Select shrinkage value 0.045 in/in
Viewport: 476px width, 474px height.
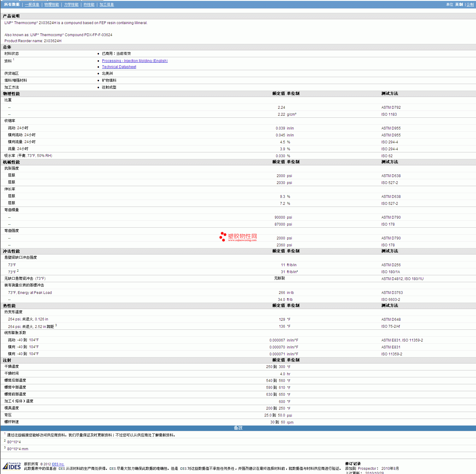coord(285,135)
